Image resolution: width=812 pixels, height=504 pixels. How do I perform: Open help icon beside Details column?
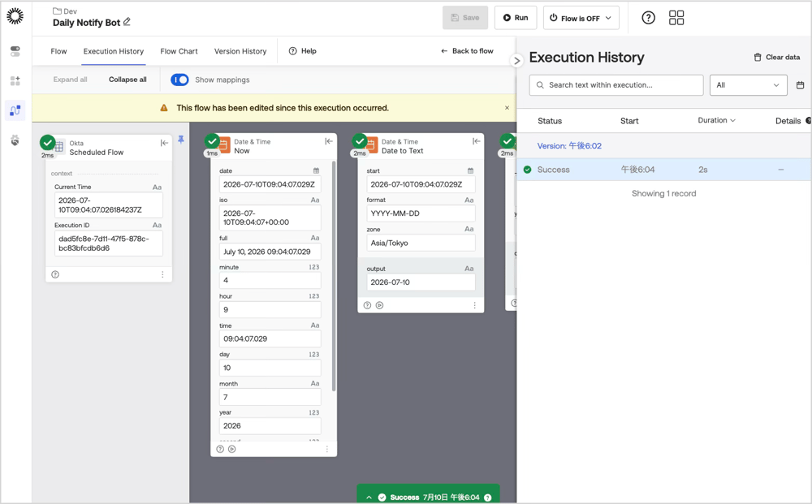(809, 121)
